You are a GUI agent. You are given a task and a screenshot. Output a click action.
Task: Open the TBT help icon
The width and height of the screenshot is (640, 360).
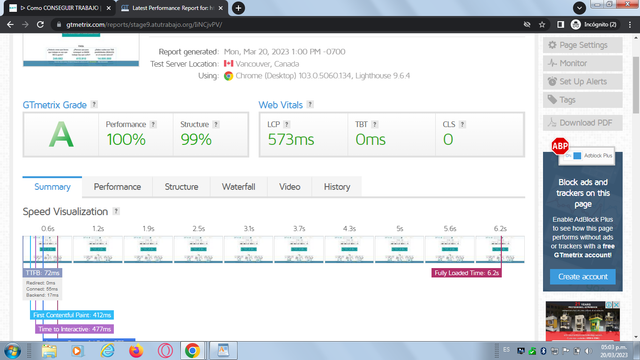click(x=375, y=124)
